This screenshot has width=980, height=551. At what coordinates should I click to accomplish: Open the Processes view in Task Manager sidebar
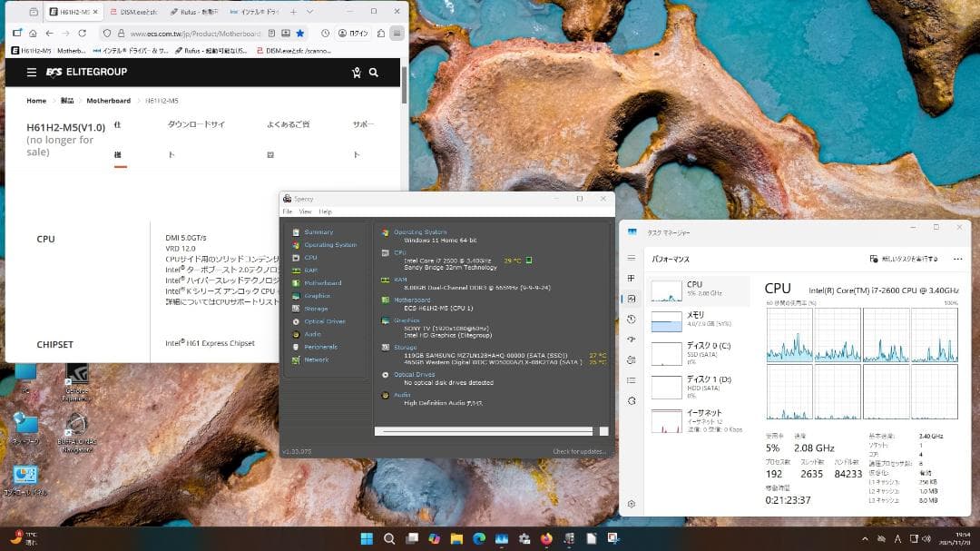[632, 278]
